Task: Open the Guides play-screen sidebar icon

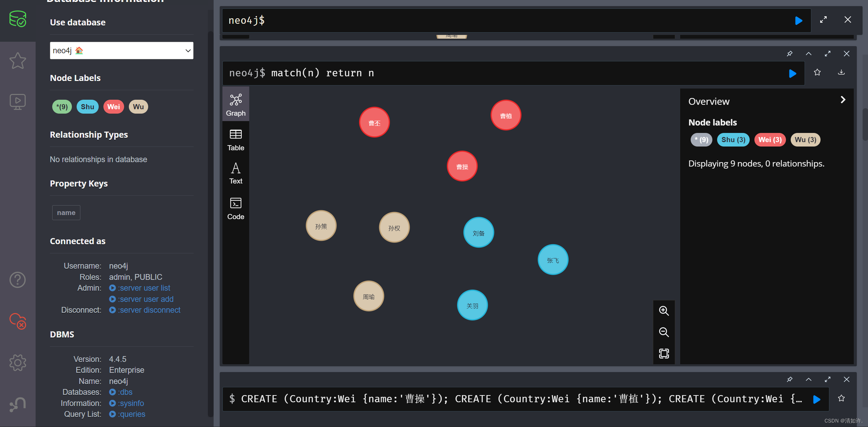Action: point(18,101)
